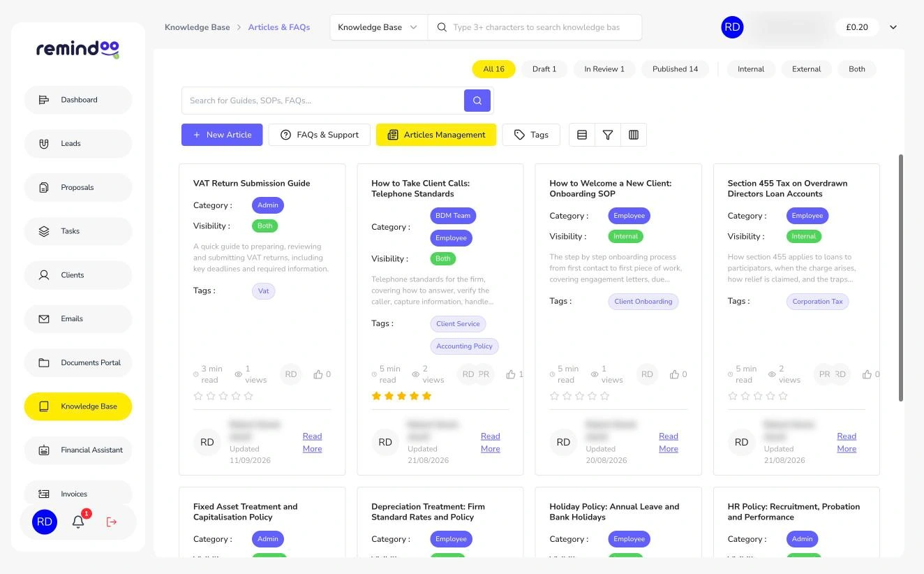Open the Dashboard sidebar item
Viewport: 924px width, 574px height.
click(77, 100)
